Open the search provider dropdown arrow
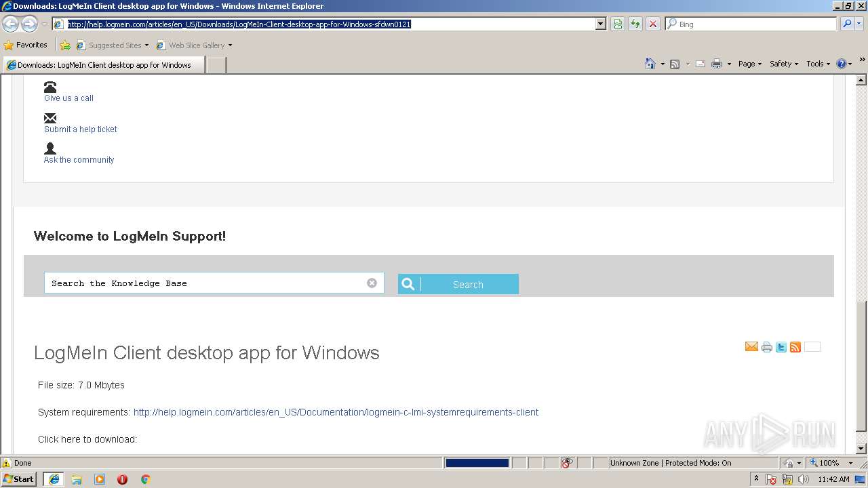 coord(861,24)
